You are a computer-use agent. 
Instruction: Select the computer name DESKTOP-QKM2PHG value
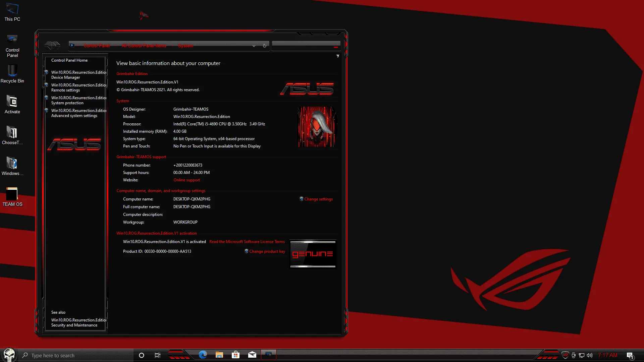pos(192,199)
